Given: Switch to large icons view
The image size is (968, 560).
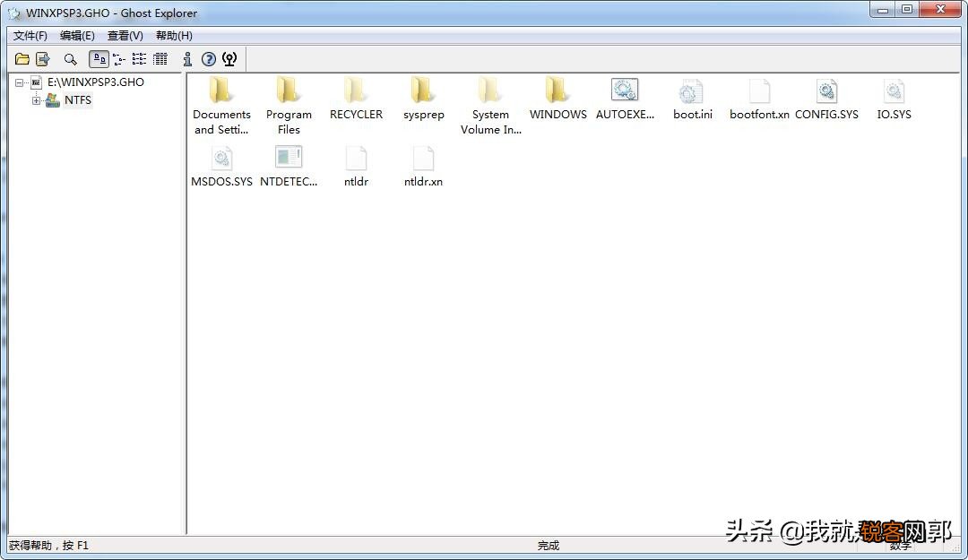Looking at the screenshot, I should click(x=99, y=59).
